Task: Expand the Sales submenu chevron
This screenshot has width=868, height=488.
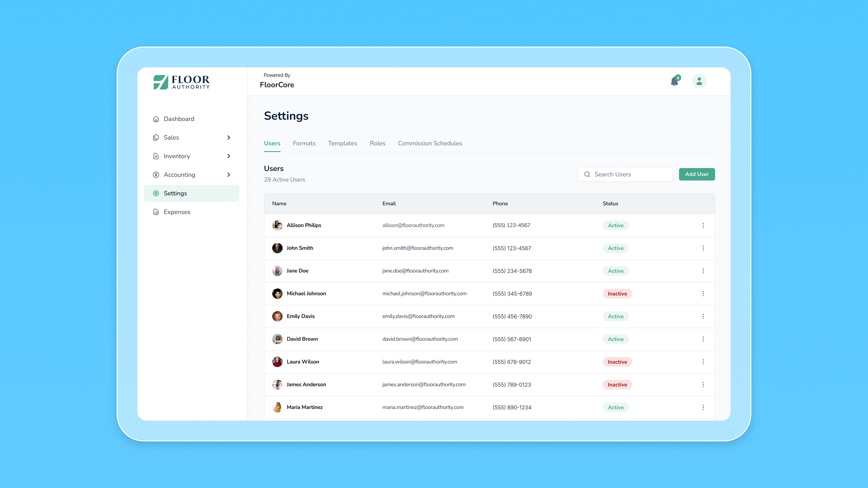Action: (x=229, y=137)
